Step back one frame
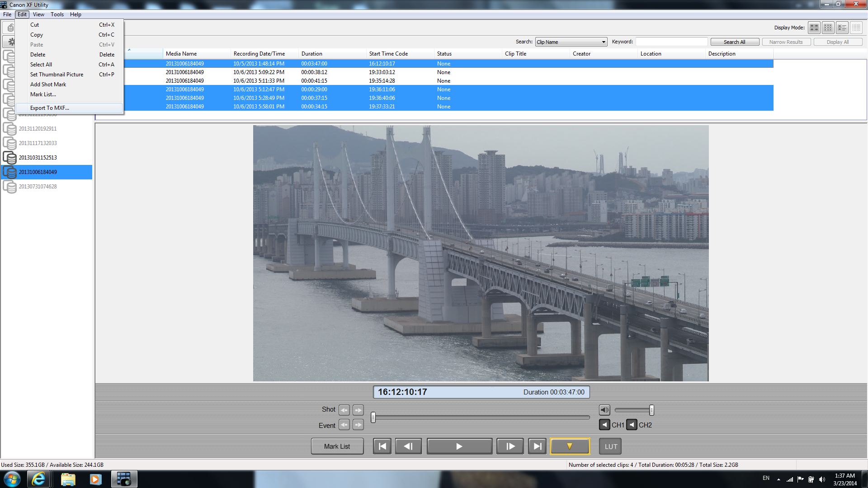Image resolution: width=868 pixels, height=488 pixels. click(x=408, y=446)
